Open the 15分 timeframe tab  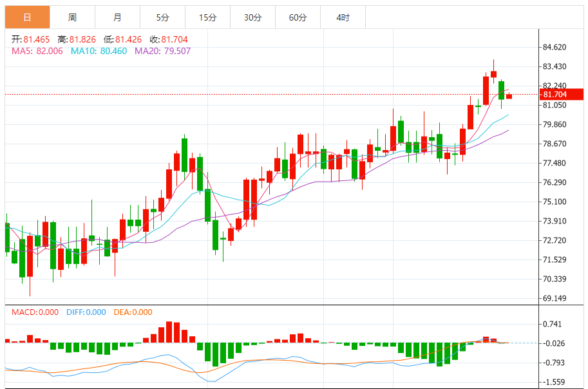207,17
